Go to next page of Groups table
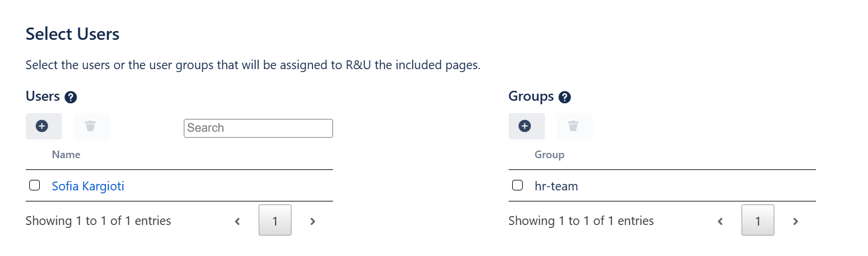The width and height of the screenshot is (868, 256). (x=795, y=221)
